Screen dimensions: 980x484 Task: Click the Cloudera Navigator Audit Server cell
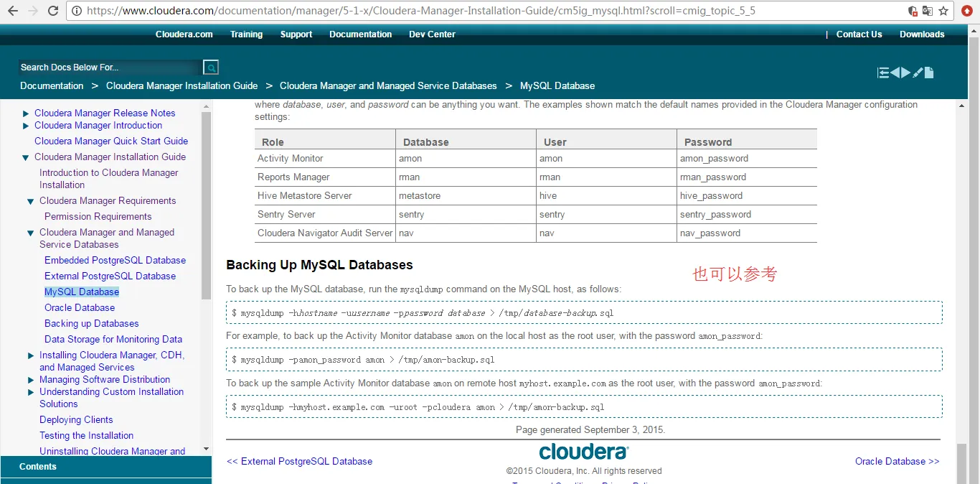coord(325,233)
